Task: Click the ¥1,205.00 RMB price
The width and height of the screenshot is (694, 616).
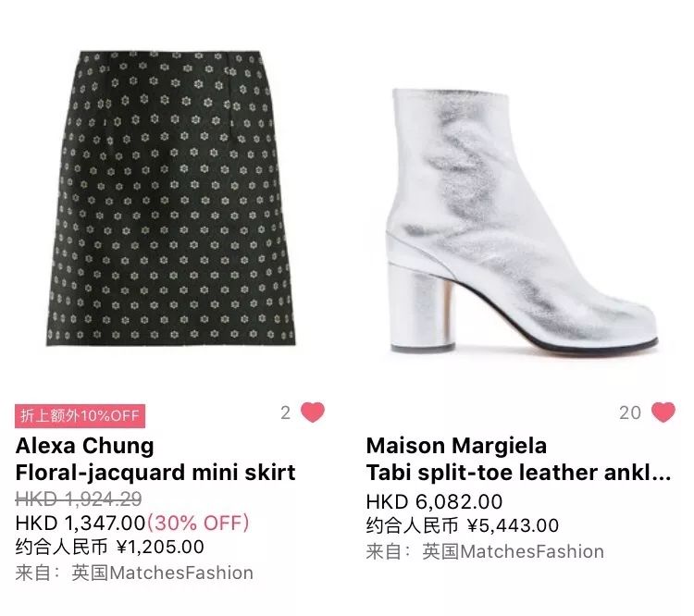Action: click(160, 547)
